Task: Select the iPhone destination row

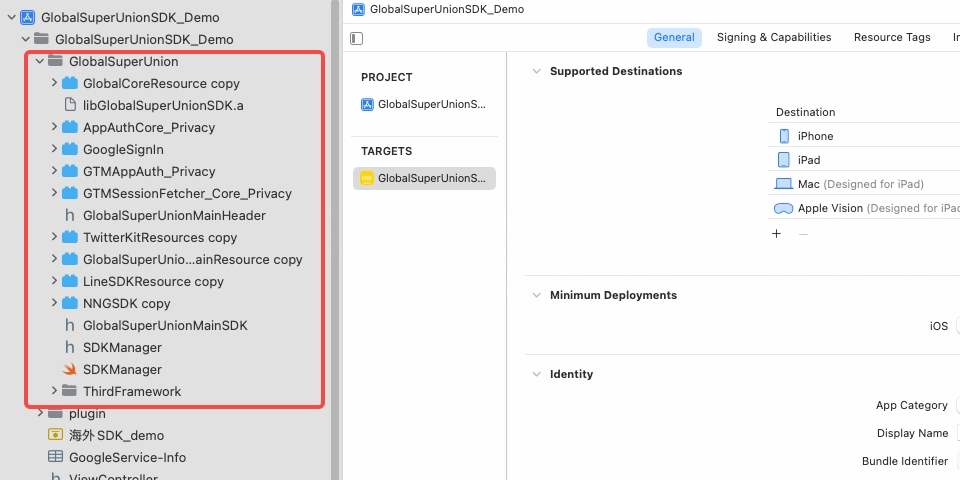Action: 863,136
